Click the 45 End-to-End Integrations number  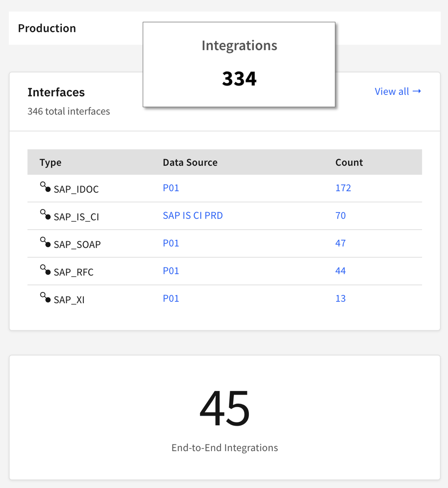[225, 408]
